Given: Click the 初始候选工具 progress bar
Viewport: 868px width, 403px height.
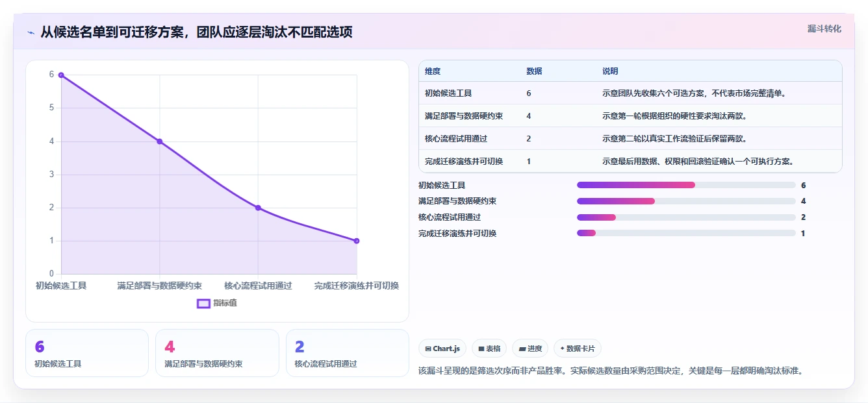Looking at the screenshot, I should pos(686,185).
